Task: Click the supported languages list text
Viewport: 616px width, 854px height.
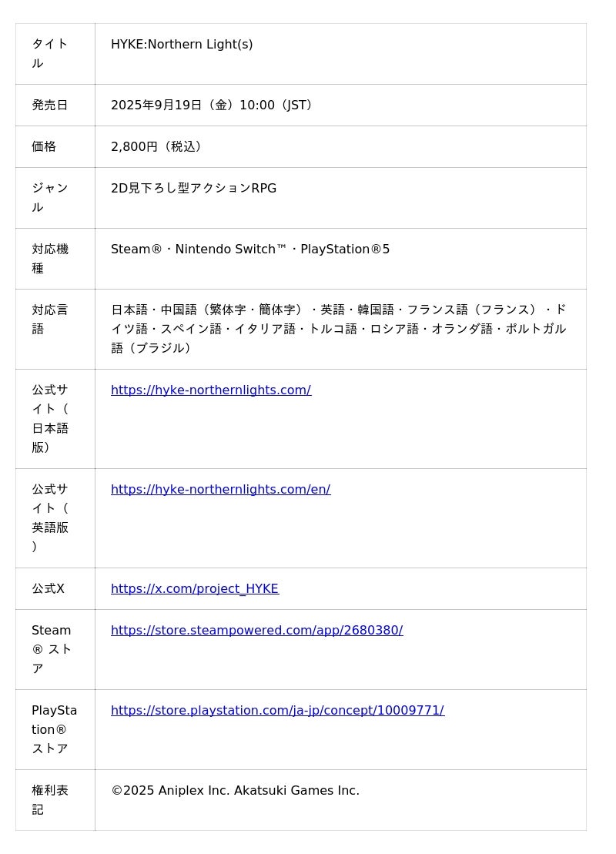Action: pyautogui.click(x=339, y=329)
